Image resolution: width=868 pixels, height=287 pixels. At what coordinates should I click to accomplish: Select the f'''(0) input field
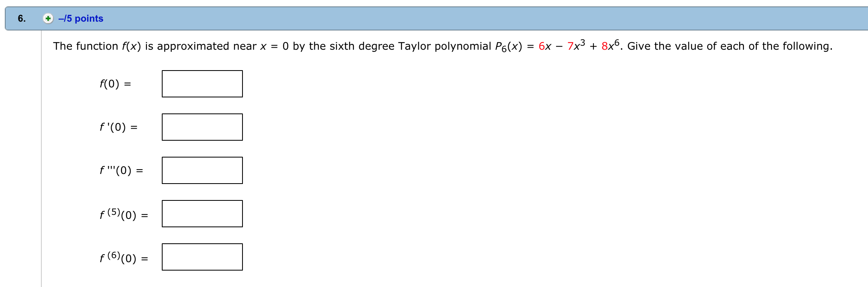point(202,170)
